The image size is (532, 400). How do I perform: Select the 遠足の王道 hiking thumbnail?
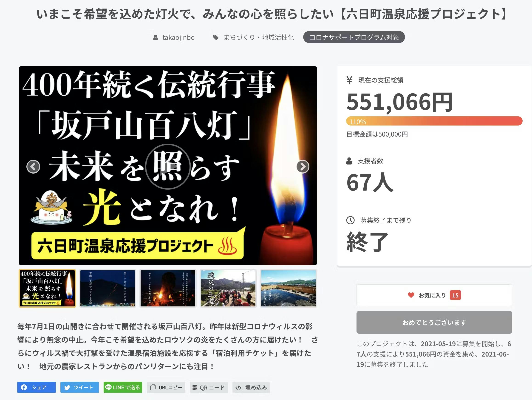pyautogui.click(x=228, y=288)
